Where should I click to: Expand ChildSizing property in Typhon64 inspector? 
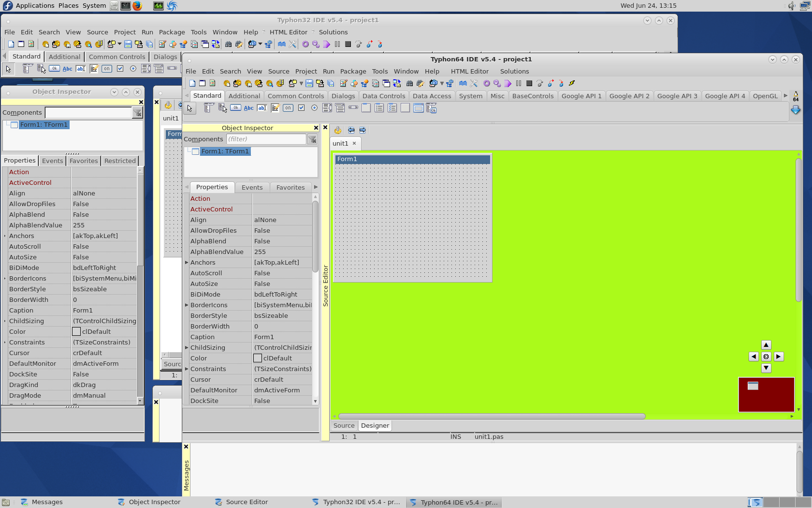click(187, 348)
